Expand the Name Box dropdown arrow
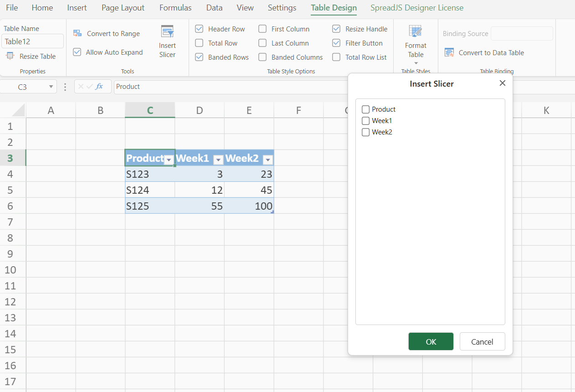 (x=50, y=87)
